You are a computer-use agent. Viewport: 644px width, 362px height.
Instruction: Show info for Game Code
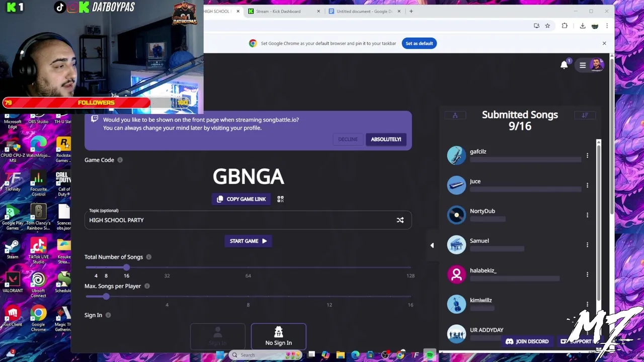click(x=120, y=160)
